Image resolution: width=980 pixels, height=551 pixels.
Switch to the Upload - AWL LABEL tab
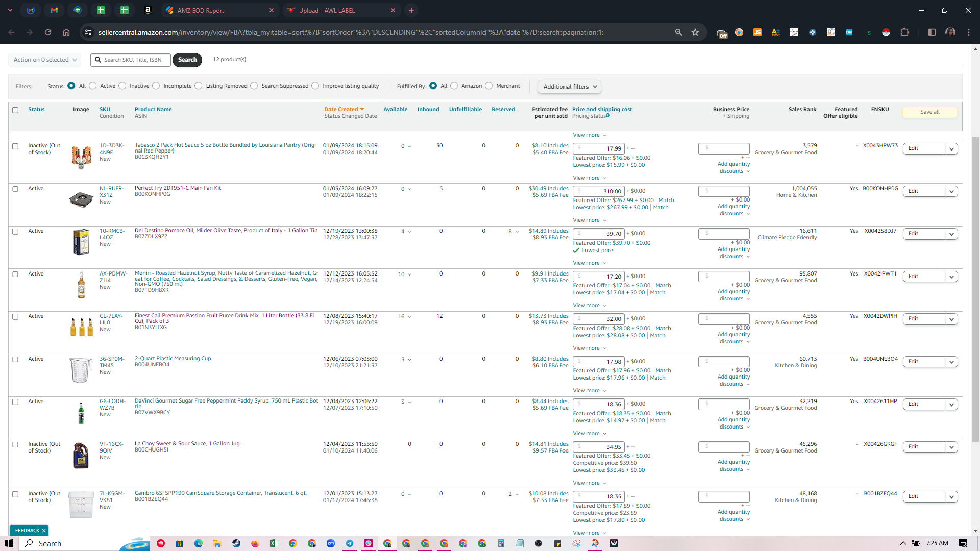pos(341,10)
